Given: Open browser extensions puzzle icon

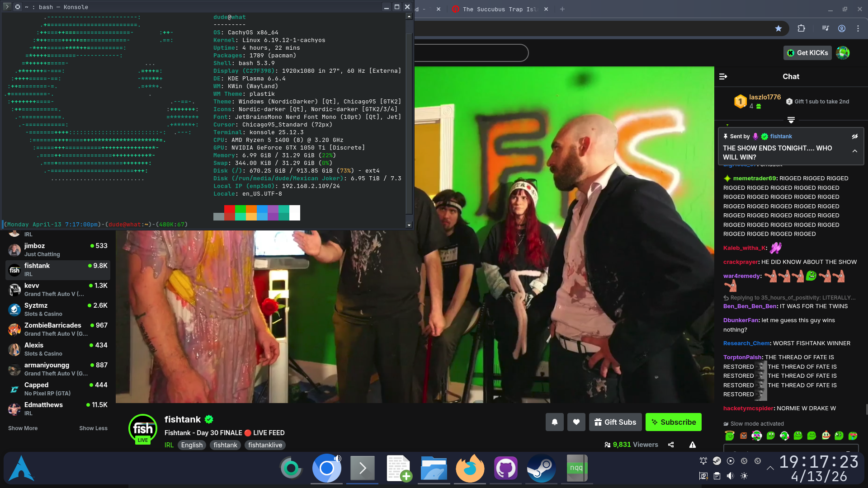Looking at the screenshot, I should click(x=801, y=28).
